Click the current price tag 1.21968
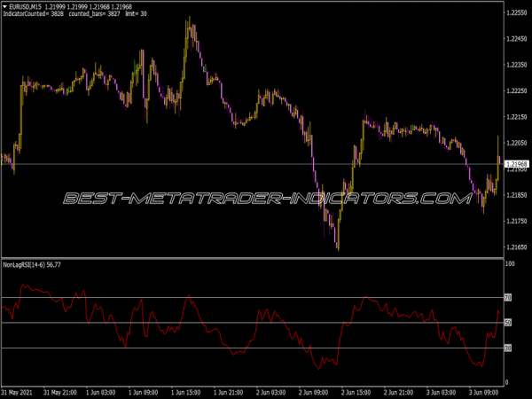 point(517,164)
